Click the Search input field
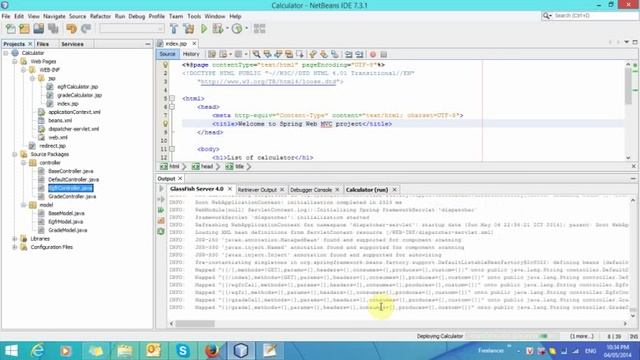Screen dimensions: 640x360 click(594, 16)
